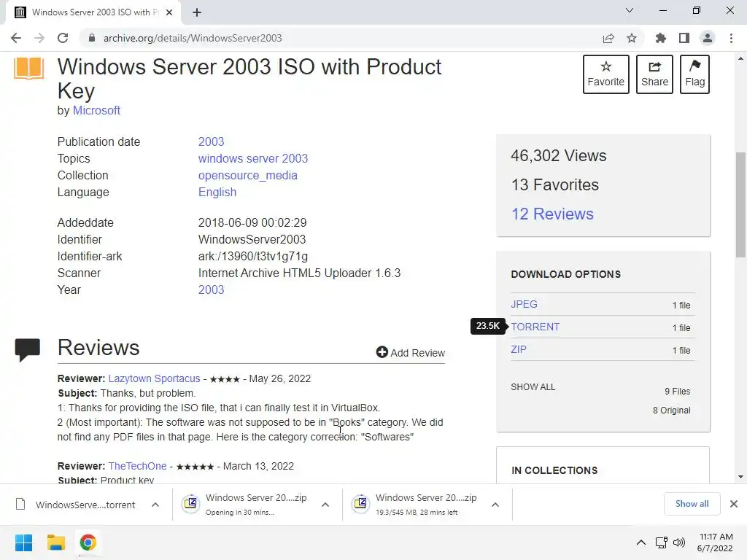The height and width of the screenshot is (560, 747).
Task: Open a new browser tab
Action: (x=197, y=12)
